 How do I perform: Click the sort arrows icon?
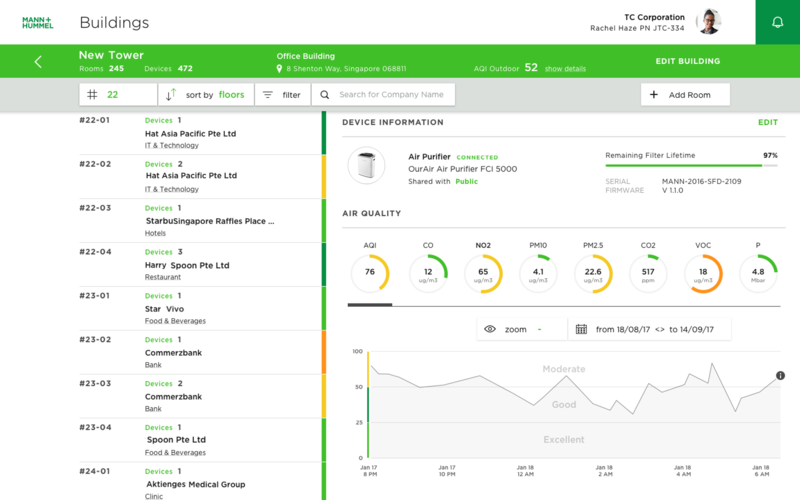point(171,94)
